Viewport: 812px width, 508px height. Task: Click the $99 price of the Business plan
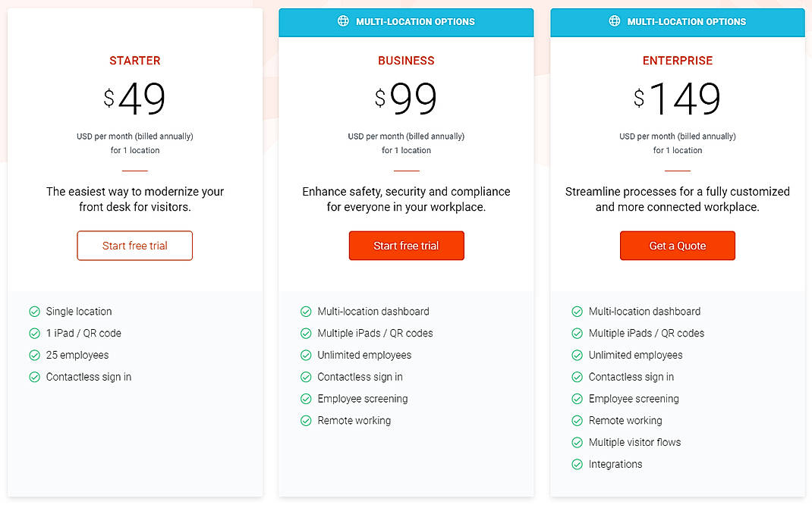click(406, 99)
